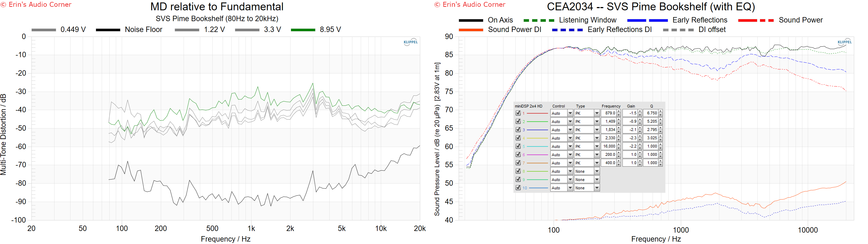Decrease filter 4 frequency with down arrow
This screenshot has width=868, height=244.
tap(619, 140)
